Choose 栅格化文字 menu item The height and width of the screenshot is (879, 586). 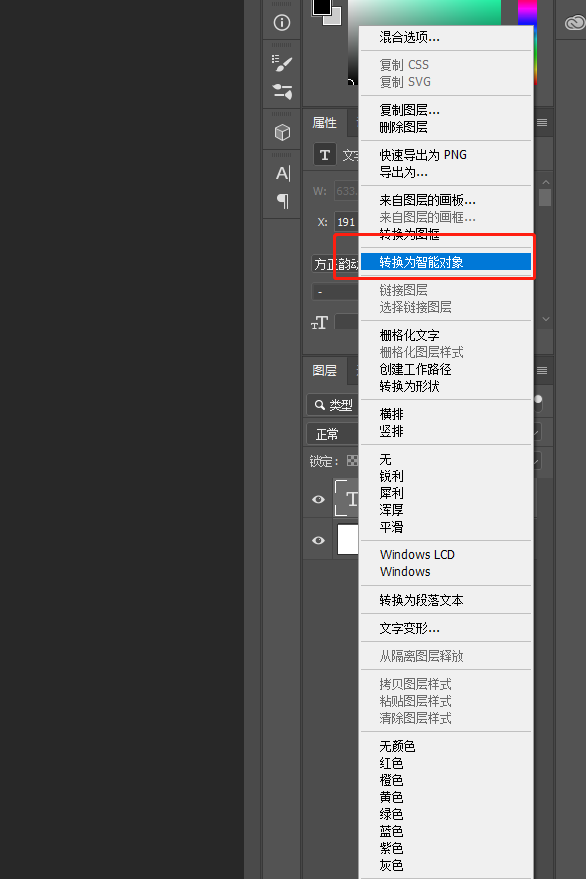pyautogui.click(x=446, y=335)
